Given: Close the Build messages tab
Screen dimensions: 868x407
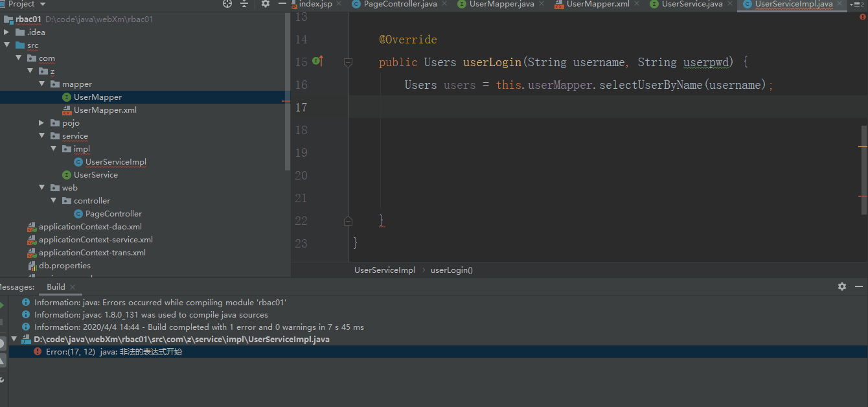Looking at the screenshot, I should click(x=73, y=286).
